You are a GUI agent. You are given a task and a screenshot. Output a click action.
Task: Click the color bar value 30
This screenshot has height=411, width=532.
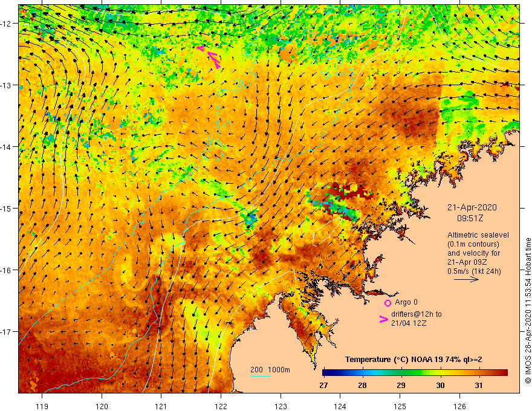[440, 385]
